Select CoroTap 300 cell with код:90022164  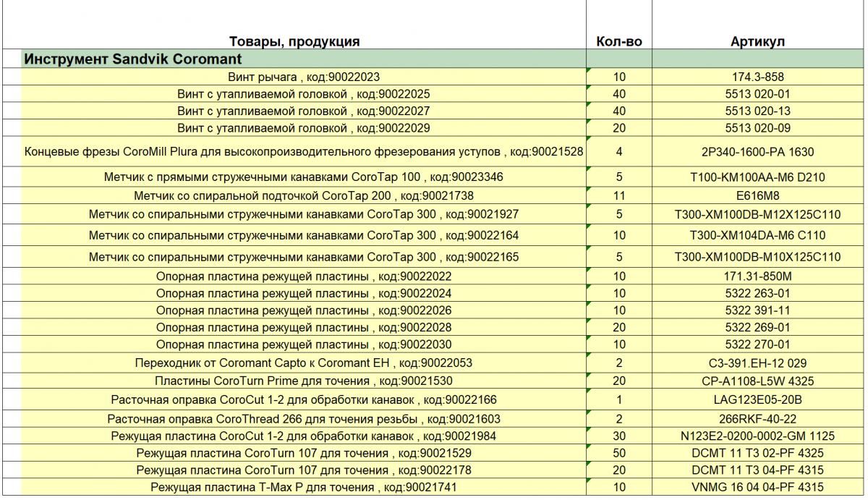click(303, 236)
